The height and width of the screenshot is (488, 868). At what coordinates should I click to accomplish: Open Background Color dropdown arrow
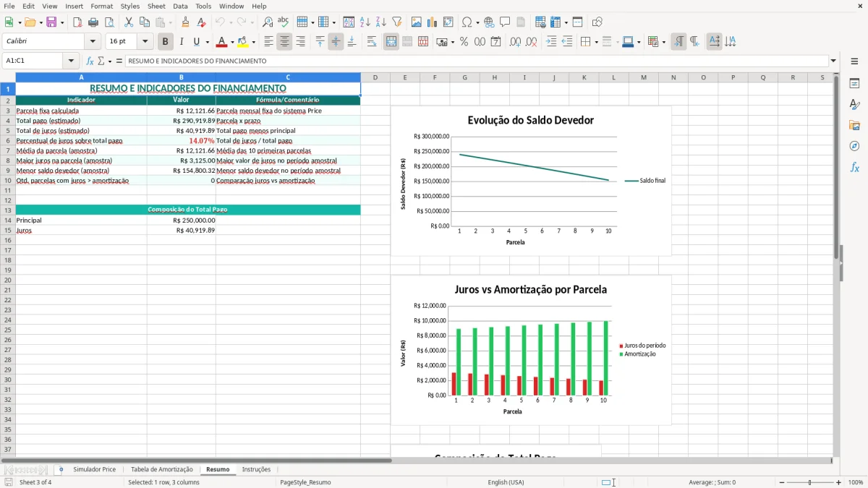pyautogui.click(x=253, y=42)
